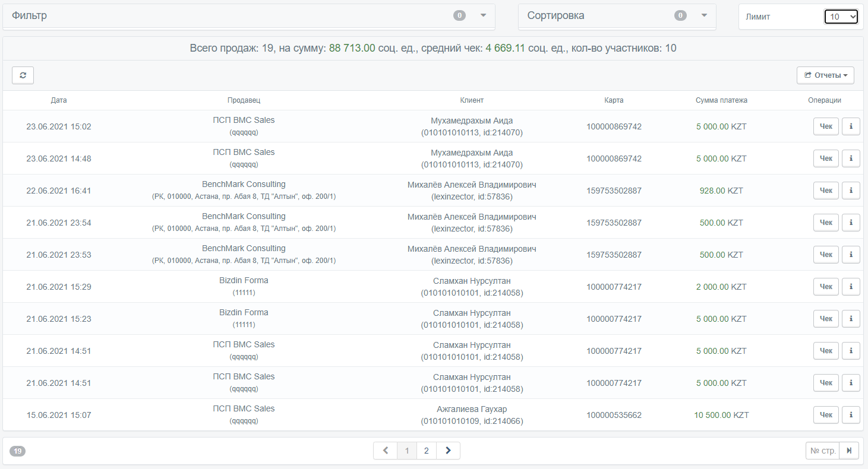The width and height of the screenshot is (868, 469).
Task: Open Чек for 2 000.00 KZT payment
Action: [x=826, y=287]
